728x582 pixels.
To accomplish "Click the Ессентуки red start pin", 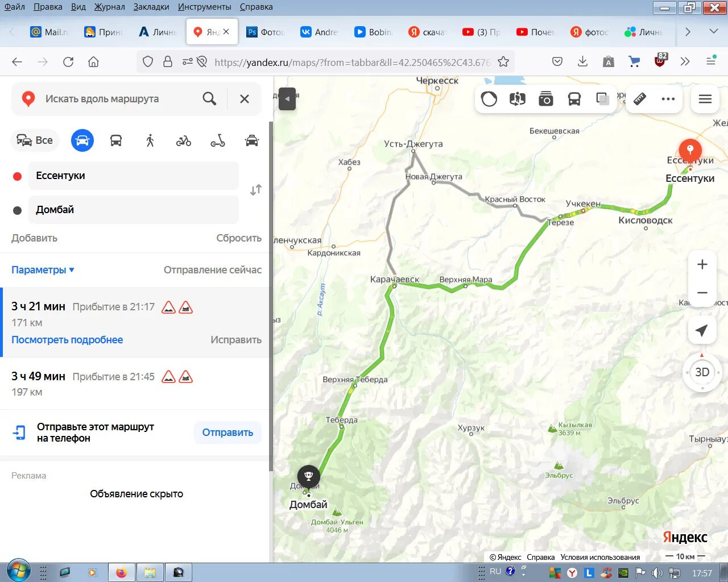I will coord(690,152).
